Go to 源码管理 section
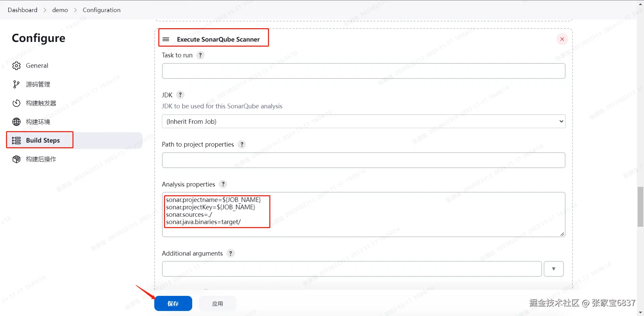This screenshot has width=644, height=316. click(x=38, y=84)
